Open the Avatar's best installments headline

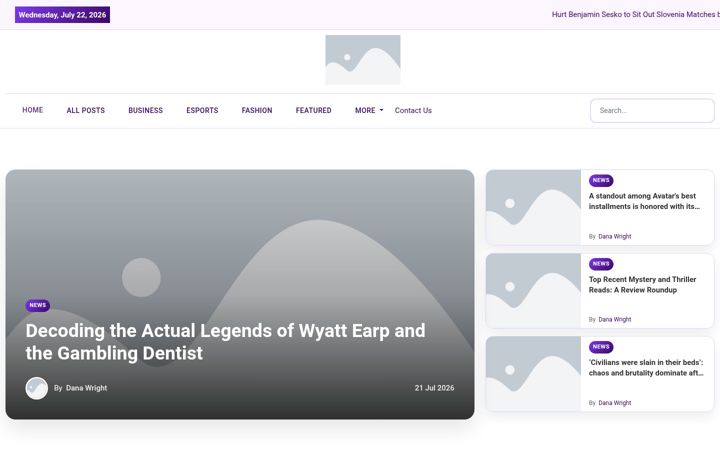click(x=644, y=201)
